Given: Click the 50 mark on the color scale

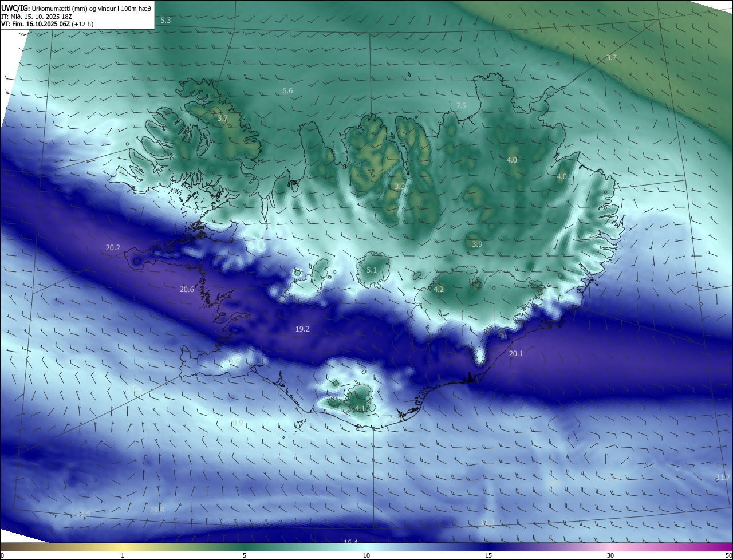Looking at the screenshot, I should tap(728, 555).
